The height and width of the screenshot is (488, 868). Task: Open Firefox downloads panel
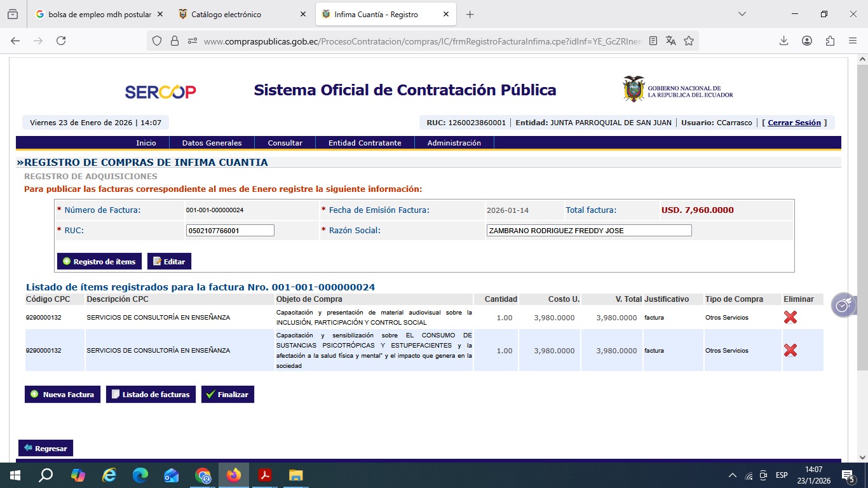[783, 41]
